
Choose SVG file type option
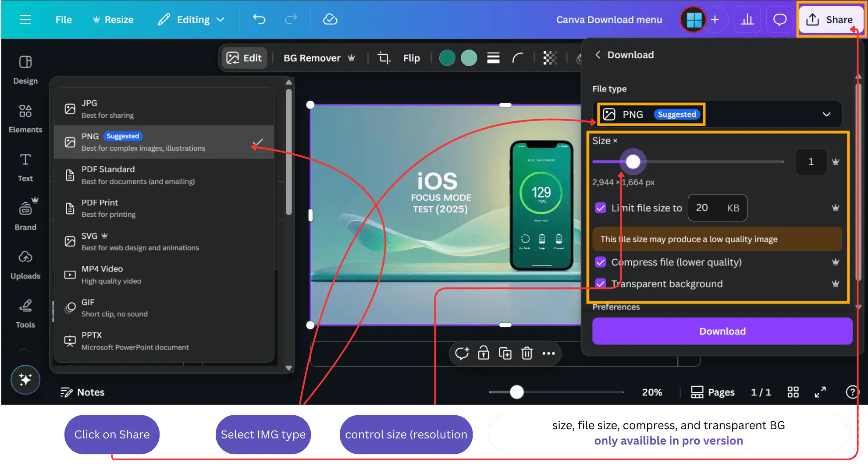pyautogui.click(x=164, y=241)
